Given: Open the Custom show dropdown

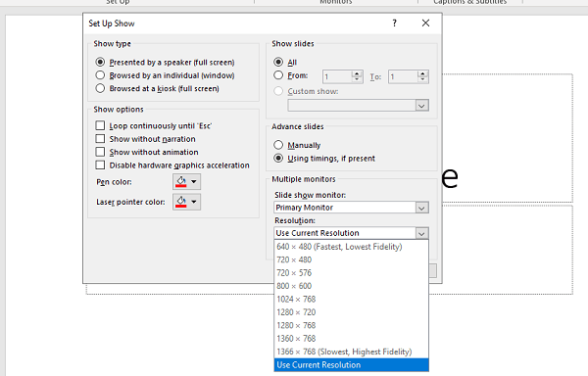Looking at the screenshot, I should [x=421, y=106].
